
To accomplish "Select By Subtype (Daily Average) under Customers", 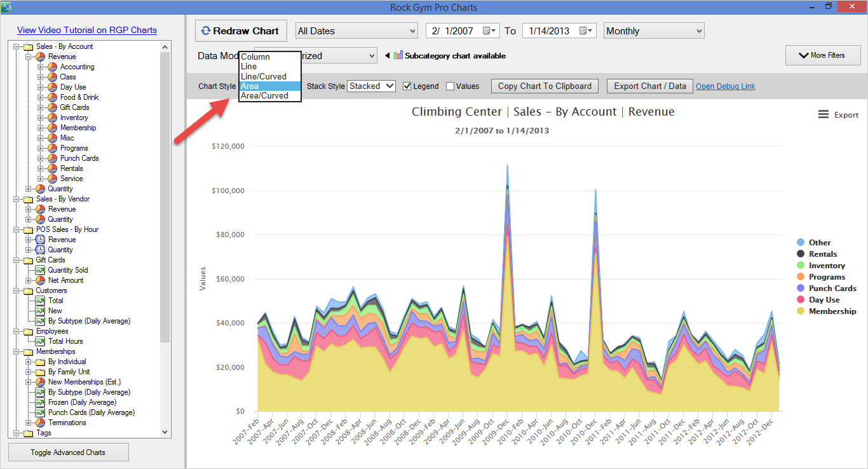I will pos(89,321).
